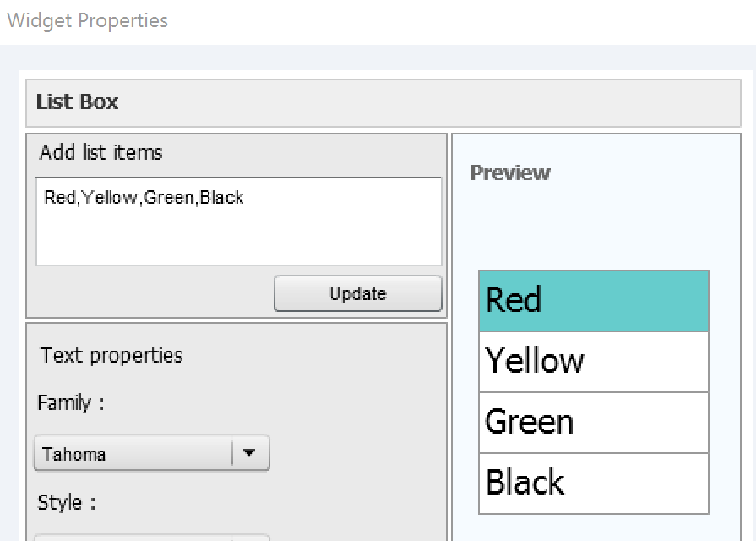Click the Preview panel heading
The height and width of the screenshot is (541, 756).
tap(510, 172)
